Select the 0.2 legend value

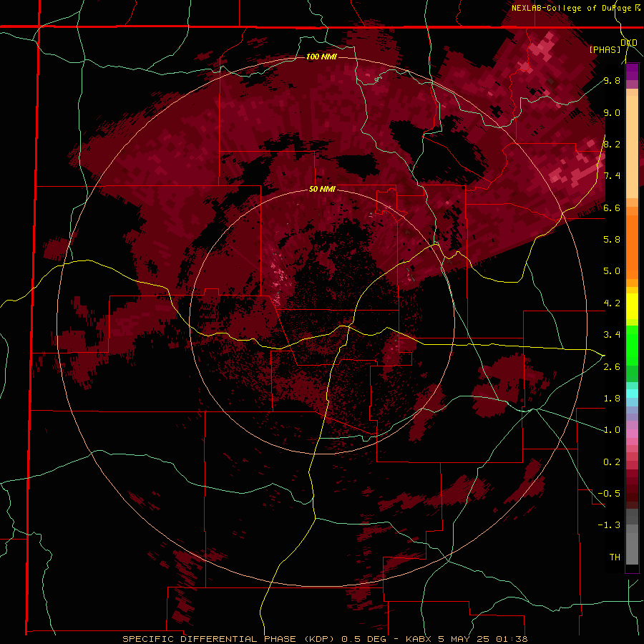point(612,462)
